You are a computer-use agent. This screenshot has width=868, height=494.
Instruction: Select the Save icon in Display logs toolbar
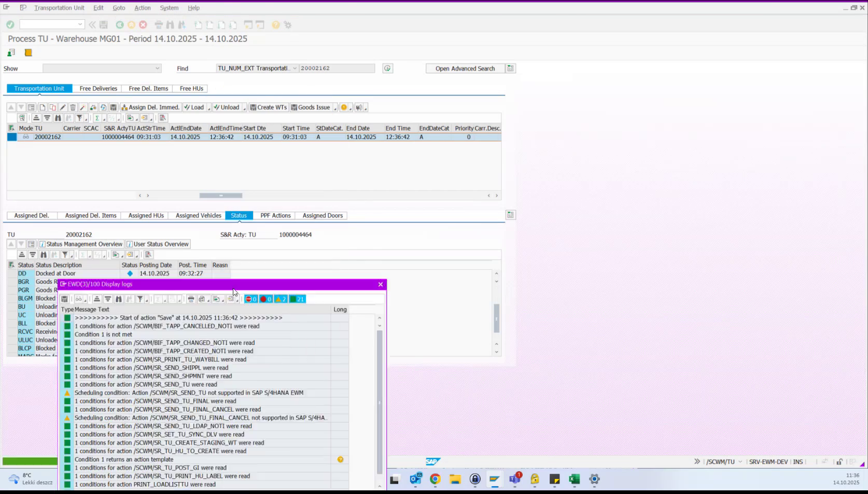tap(64, 299)
